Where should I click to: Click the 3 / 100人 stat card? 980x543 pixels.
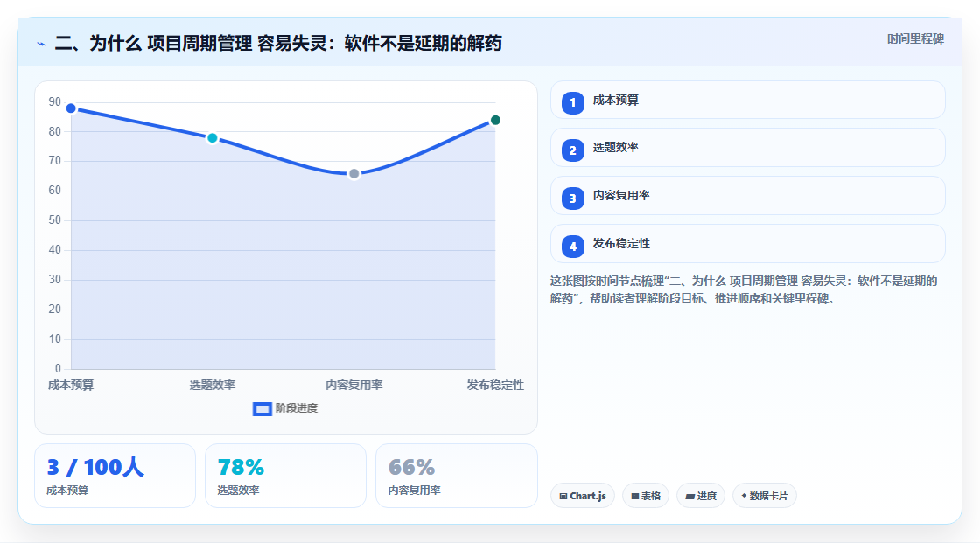click(x=115, y=476)
